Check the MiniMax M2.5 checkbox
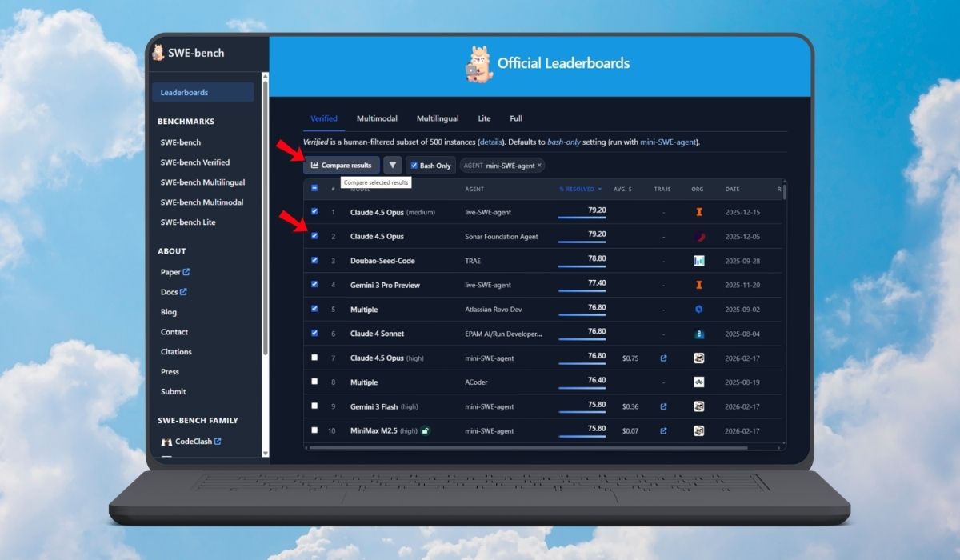The image size is (960, 560). [x=314, y=430]
